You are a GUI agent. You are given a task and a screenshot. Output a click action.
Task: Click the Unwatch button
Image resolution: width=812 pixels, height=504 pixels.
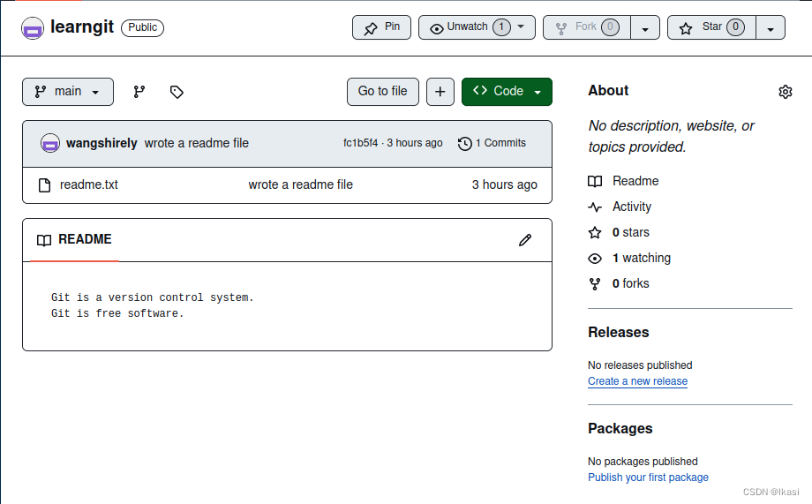tap(477, 27)
